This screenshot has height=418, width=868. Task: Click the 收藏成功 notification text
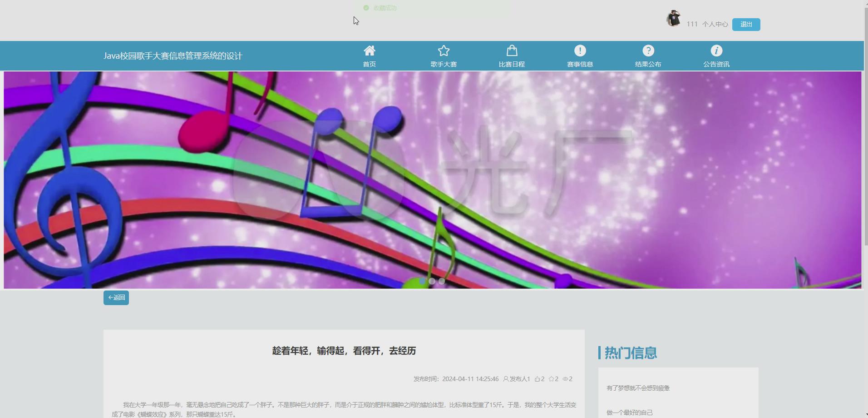click(385, 8)
